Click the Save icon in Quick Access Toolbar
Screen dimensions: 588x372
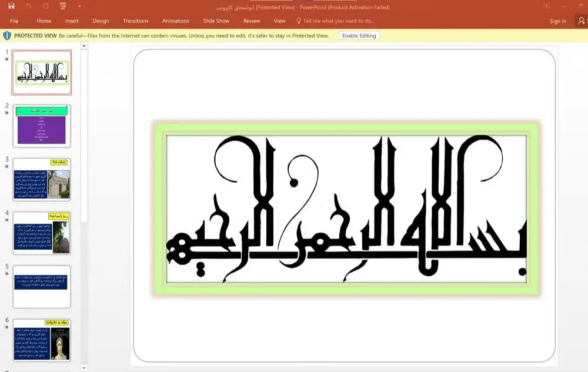[x=11, y=6]
